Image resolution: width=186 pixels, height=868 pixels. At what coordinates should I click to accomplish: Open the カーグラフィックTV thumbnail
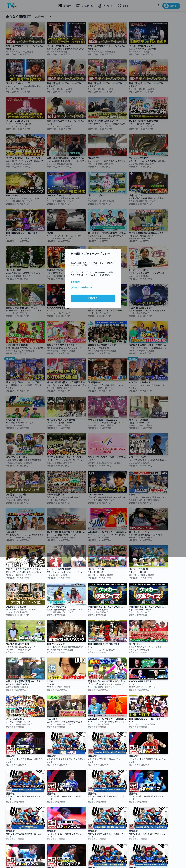(148, 519)
